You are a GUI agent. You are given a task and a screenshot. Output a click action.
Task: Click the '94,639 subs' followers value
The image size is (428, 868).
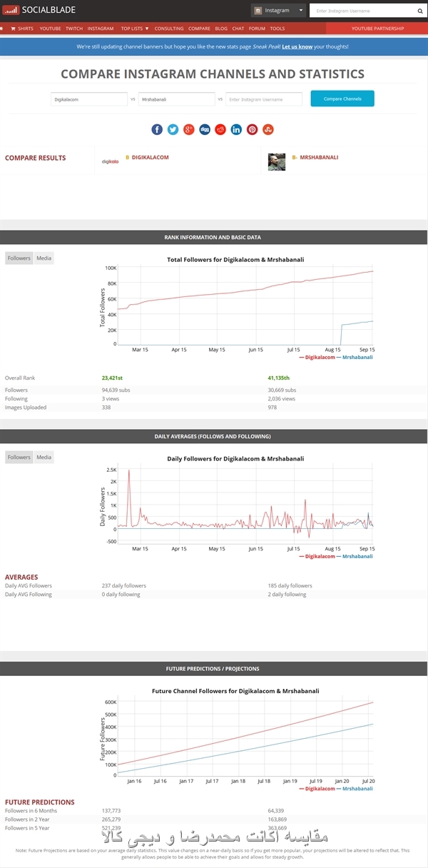[x=116, y=390]
